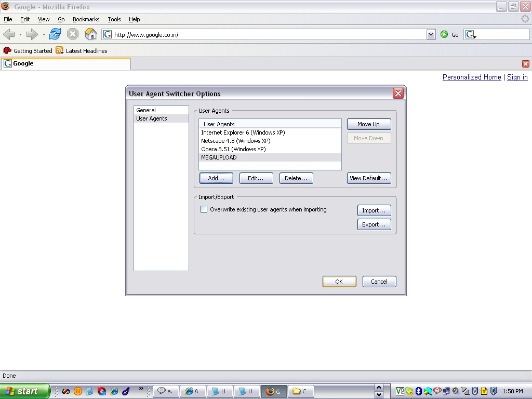
Task: Confirm the dialog with OK
Action: 339,282
